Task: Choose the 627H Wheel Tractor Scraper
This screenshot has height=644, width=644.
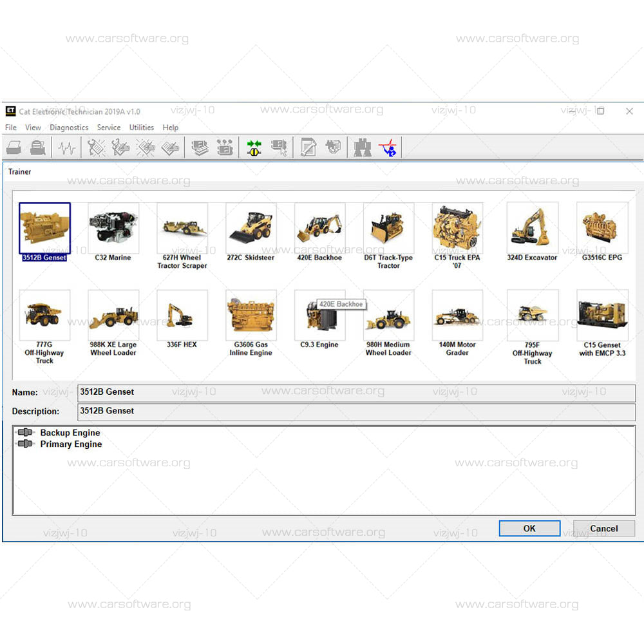Action: point(182,228)
